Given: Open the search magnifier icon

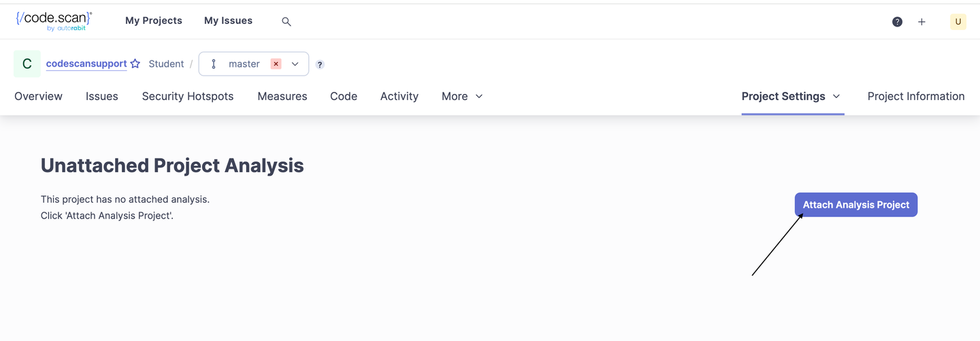Looking at the screenshot, I should [287, 22].
